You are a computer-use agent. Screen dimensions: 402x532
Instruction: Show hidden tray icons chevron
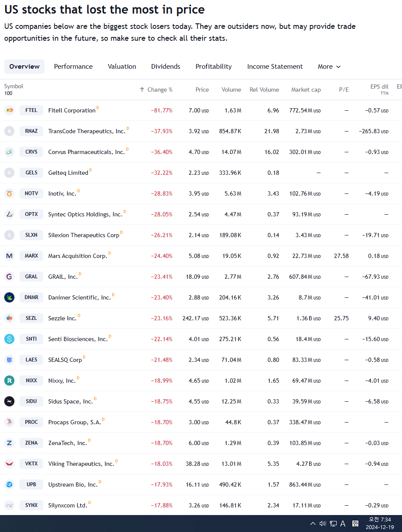pos(313,524)
